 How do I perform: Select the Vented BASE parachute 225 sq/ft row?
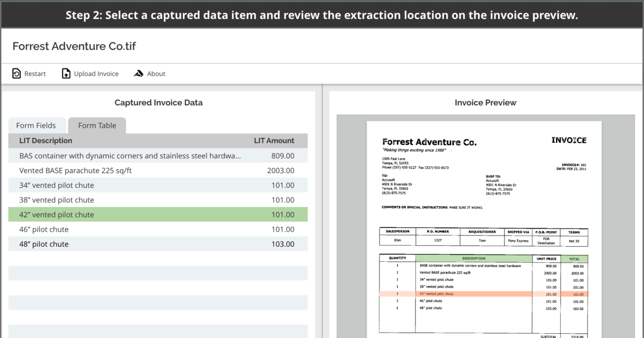(158, 170)
